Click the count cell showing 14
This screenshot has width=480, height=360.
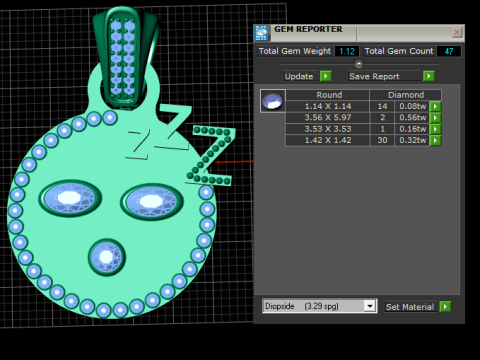click(382, 106)
